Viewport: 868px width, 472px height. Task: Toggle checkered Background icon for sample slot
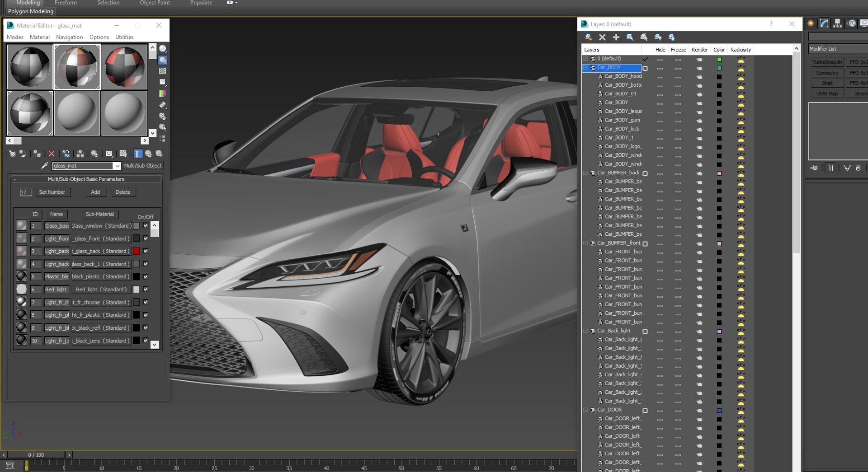pos(163,71)
